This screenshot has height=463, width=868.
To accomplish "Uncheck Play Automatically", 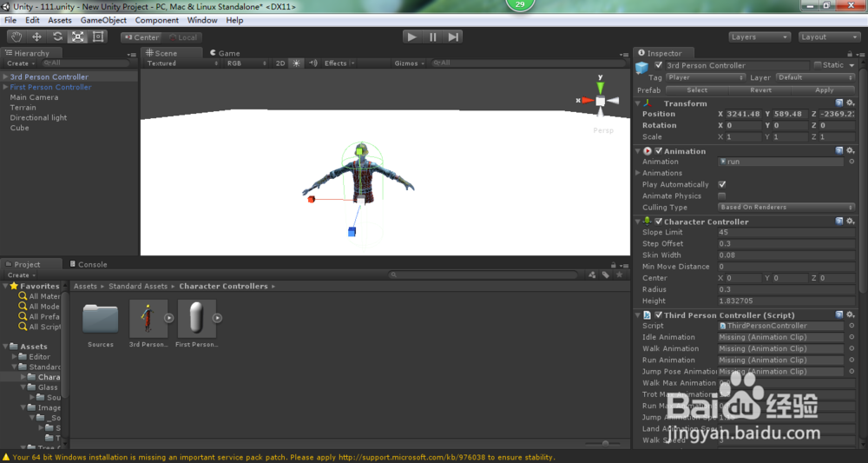I will (722, 184).
